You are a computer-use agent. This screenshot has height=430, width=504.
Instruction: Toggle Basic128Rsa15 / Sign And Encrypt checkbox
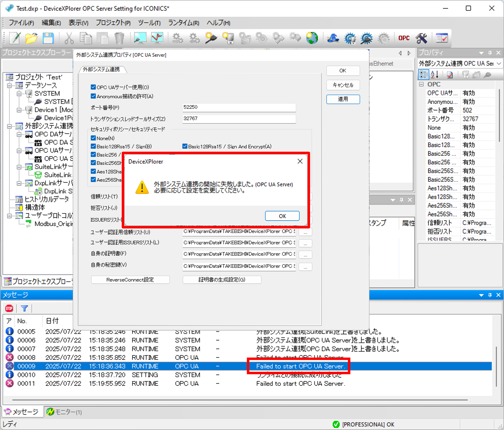tap(185, 146)
